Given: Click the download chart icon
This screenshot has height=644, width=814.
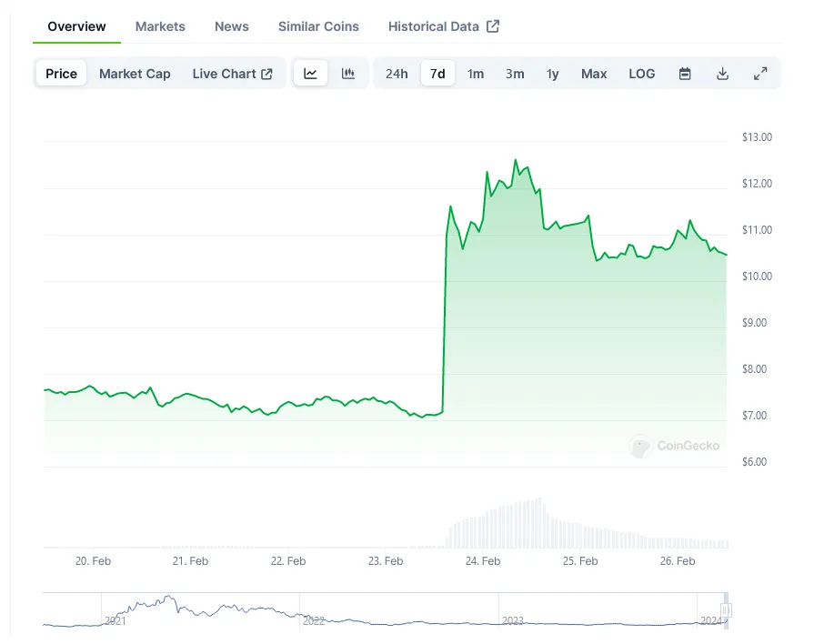Looking at the screenshot, I should point(722,74).
